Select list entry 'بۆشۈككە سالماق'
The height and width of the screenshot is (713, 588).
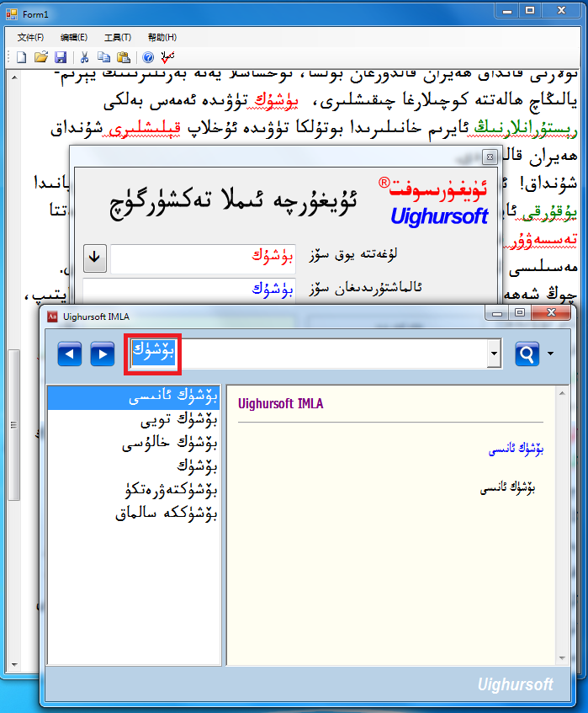pos(134,513)
